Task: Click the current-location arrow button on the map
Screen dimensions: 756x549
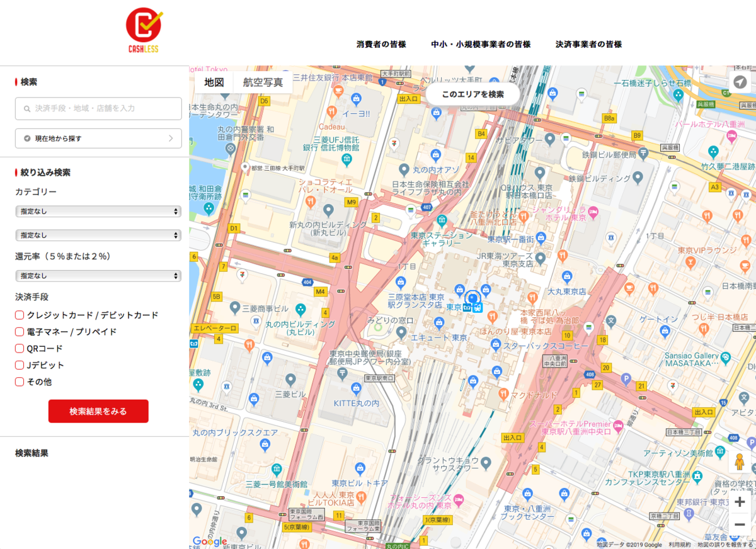Action: (740, 82)
